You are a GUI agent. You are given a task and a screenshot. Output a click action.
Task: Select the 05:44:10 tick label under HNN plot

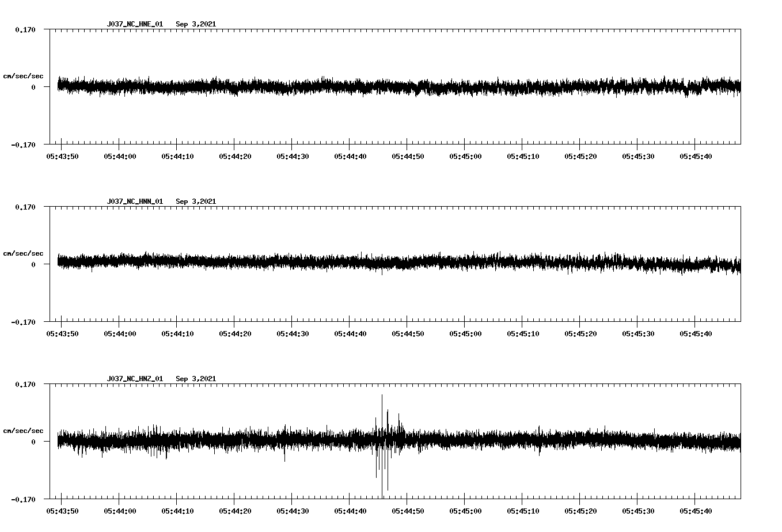(177, 334)
